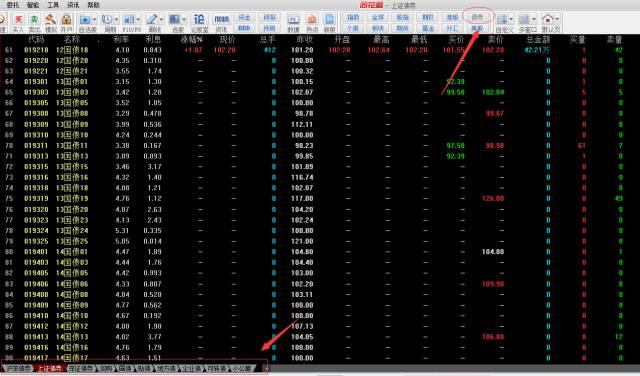Screen dimensions: 640x376
Task: Expand the 选股 dropdown arrow
Action: click(x=184, y=20)
